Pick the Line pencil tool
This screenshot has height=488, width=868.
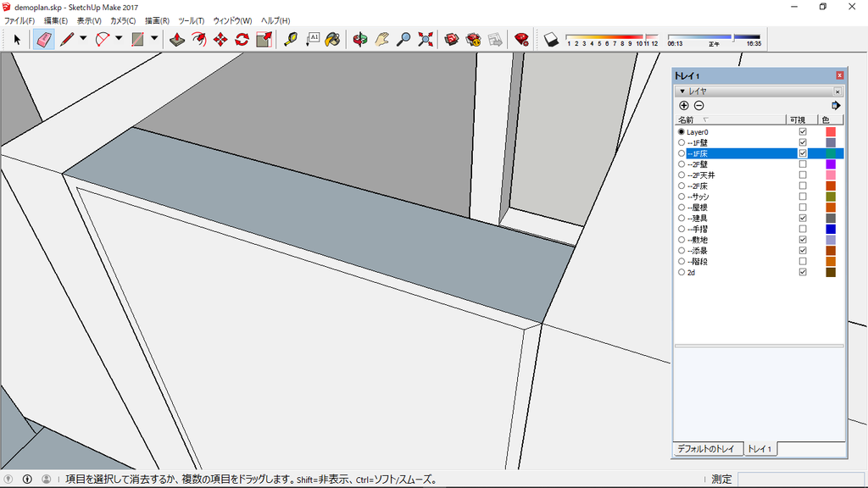(66, 40)
